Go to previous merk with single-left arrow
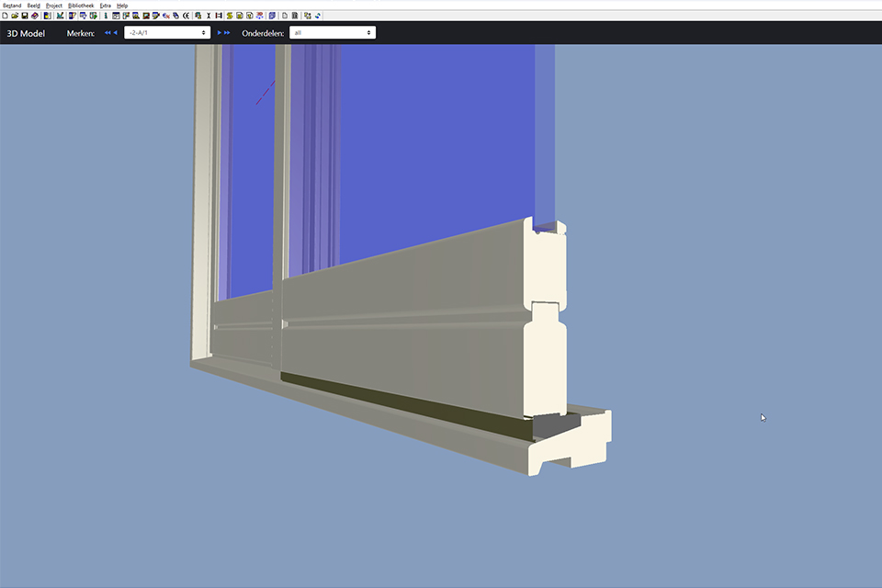 pyautogui.click(x=116, y=33)
